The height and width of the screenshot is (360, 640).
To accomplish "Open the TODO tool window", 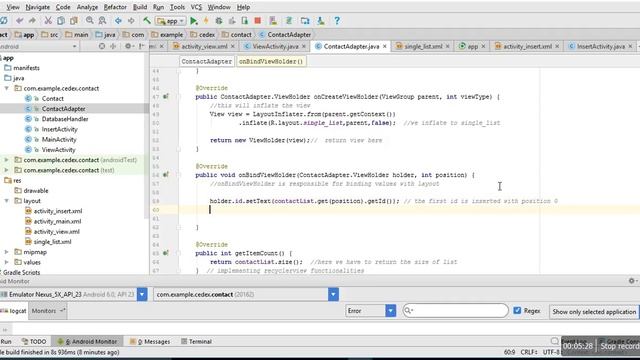I will (x=34, y=342).
